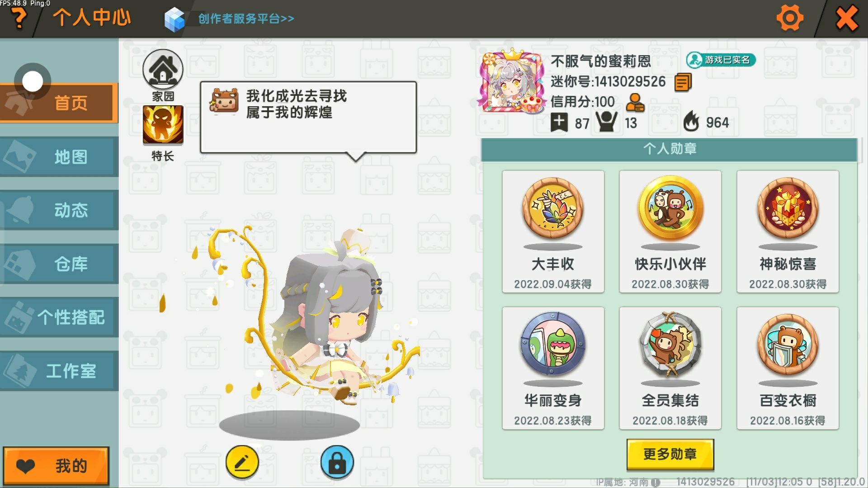This screenshot has width=868, height=488.
Task: Open the 家园 home icon
Action: tap(163, 70)
